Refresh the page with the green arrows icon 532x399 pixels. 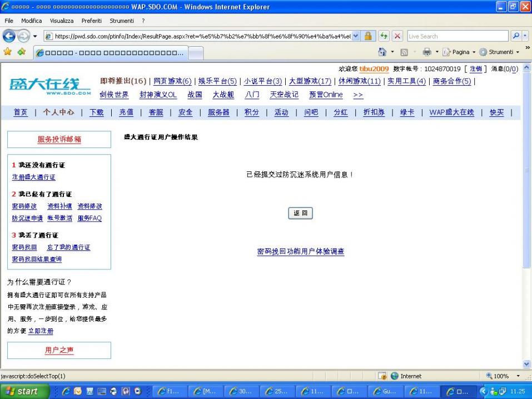tap(384, 36)
